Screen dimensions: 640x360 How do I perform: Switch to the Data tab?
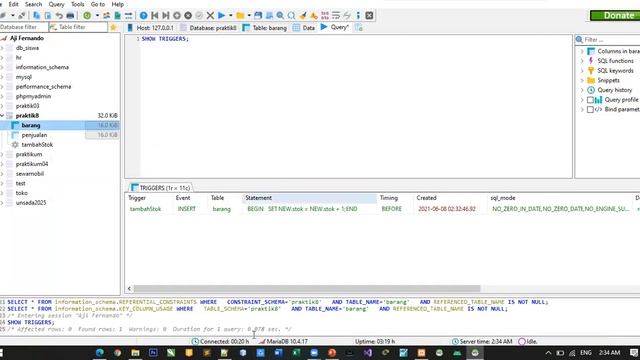tap(304, 27)
